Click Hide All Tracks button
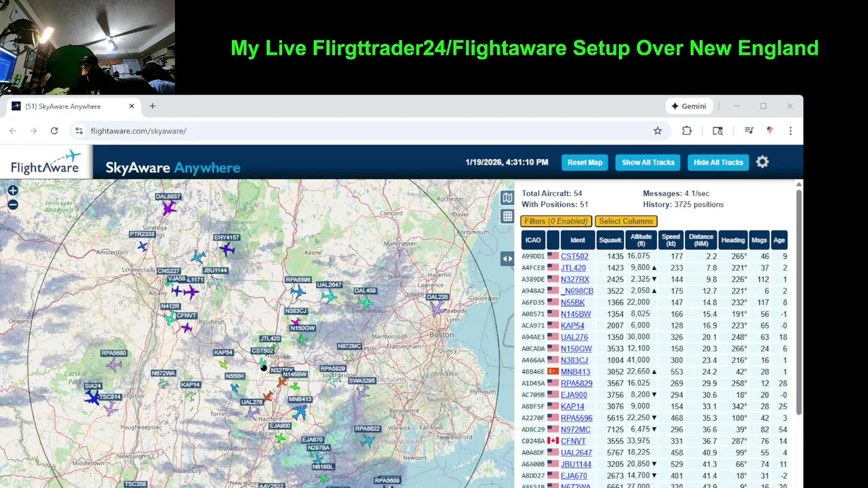Image resolution: width=868 pixels, height=488 pixels. point(718,162)
